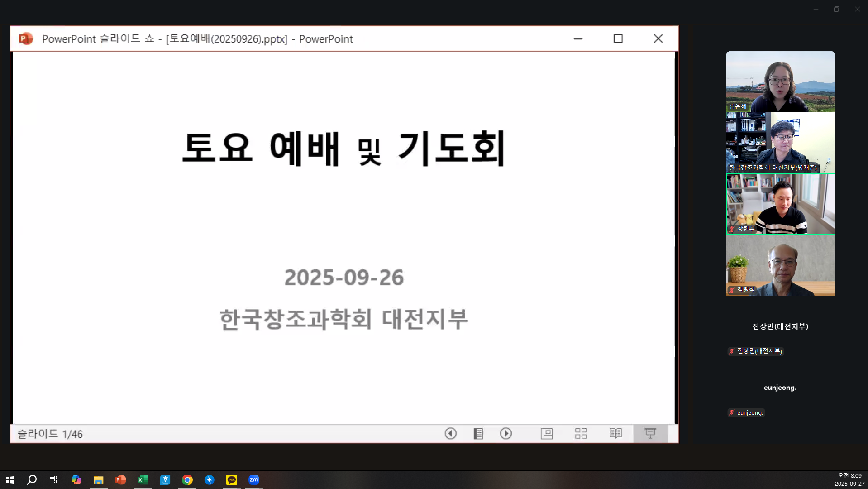The width and height of the screenshot is (868, 489).
Task: Restore down the Zoom meeting window
Action: [x=837, y=9]
